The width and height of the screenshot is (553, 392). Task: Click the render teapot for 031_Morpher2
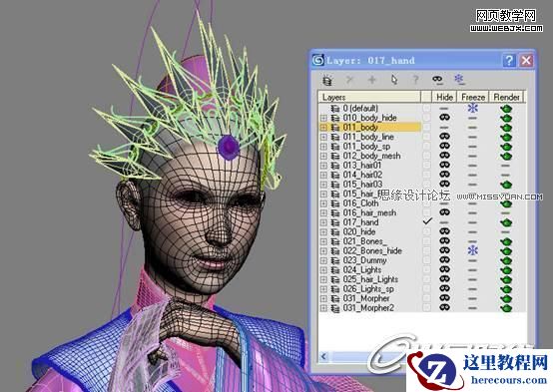tap(506, 308)
